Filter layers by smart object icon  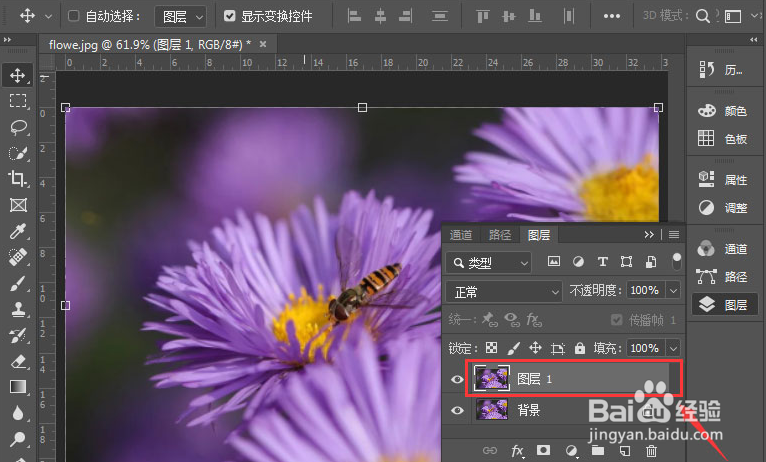[651, 262]
